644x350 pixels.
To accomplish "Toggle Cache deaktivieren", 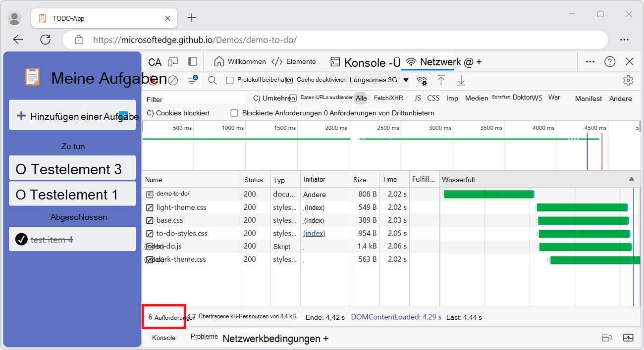I will (289, 80).
